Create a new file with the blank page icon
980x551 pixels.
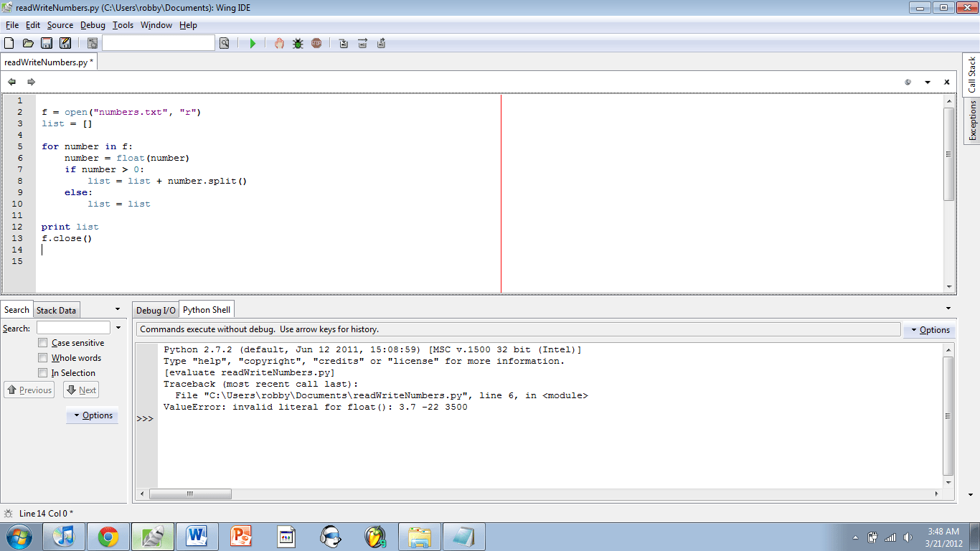pyautogui.click(x=8, y=43)
